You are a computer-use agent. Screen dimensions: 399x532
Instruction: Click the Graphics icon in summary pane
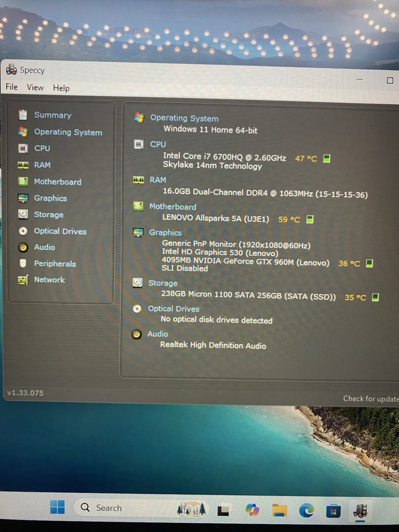138,232
